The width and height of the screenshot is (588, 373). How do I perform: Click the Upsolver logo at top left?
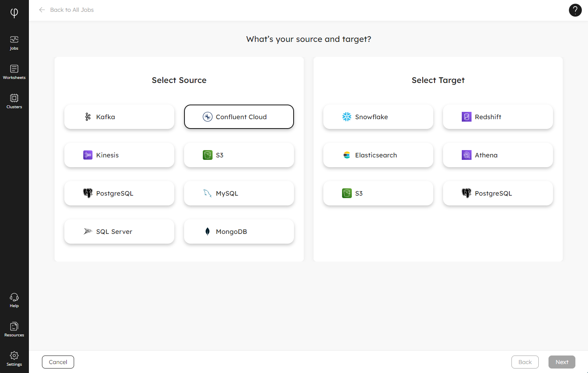(x=14, y=13)
